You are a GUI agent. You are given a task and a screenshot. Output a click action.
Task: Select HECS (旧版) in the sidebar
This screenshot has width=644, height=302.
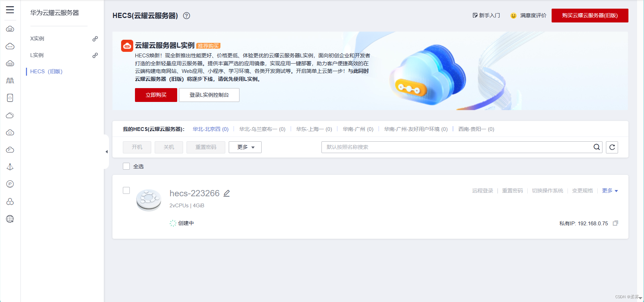(x=46, y=72)
